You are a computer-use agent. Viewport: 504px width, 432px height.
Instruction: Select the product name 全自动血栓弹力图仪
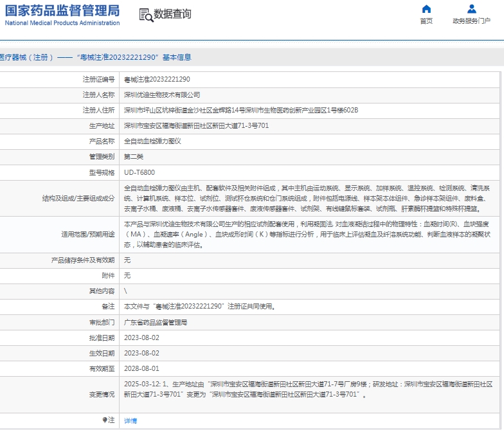153,141
